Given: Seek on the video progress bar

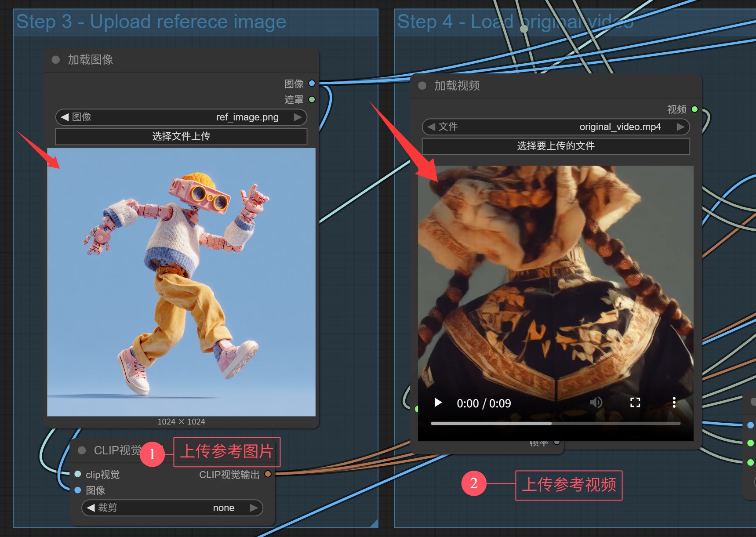Looking at the screenshot, I should tap(556, 424).
